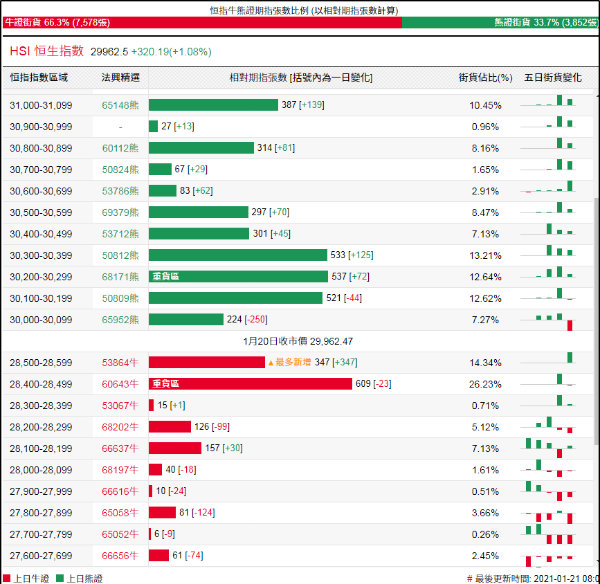Click the green bar for 30,500-30,599 range
600x584 pixels.
point(199,212)
